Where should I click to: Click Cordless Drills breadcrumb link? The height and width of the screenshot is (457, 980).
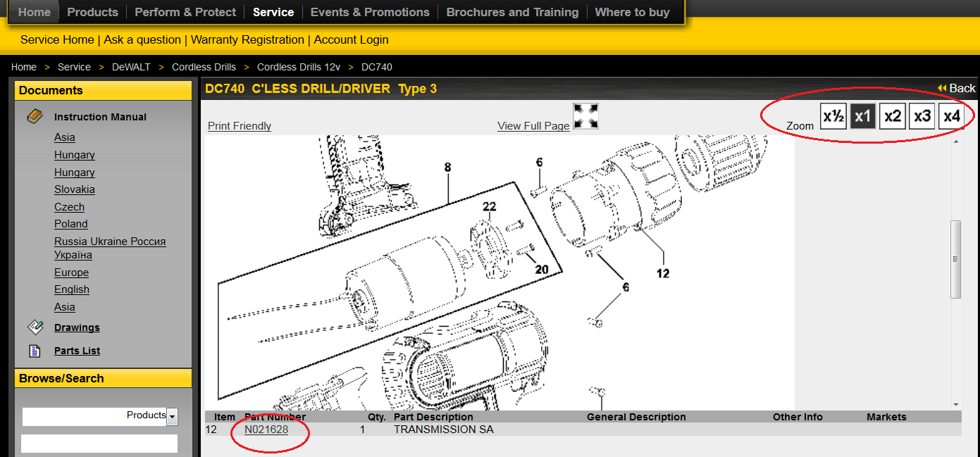204,67
